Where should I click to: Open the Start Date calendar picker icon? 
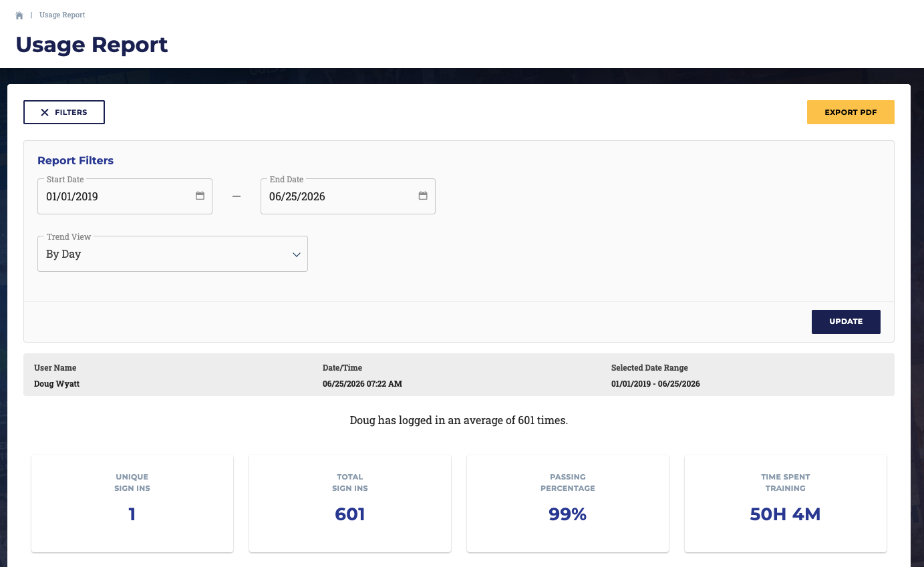point(200,196)
